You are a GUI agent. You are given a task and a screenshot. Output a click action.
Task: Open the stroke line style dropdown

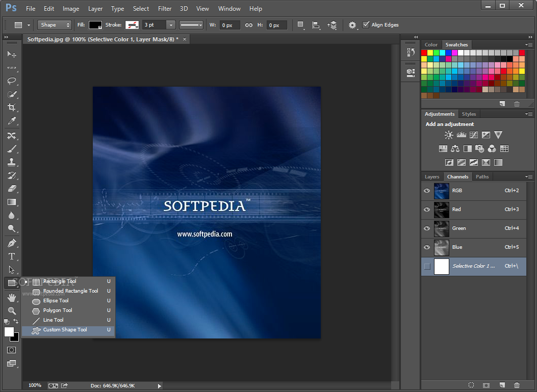tap(191, 25)
